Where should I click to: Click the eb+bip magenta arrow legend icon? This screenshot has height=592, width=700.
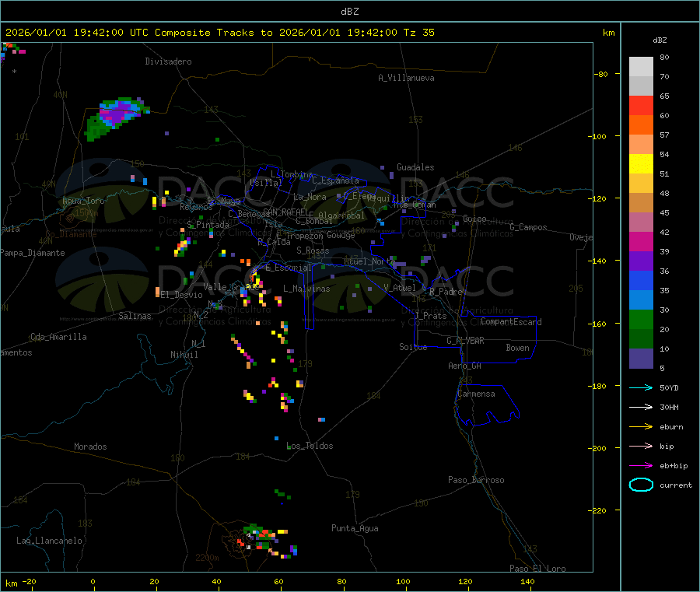[x=641, y=466]
